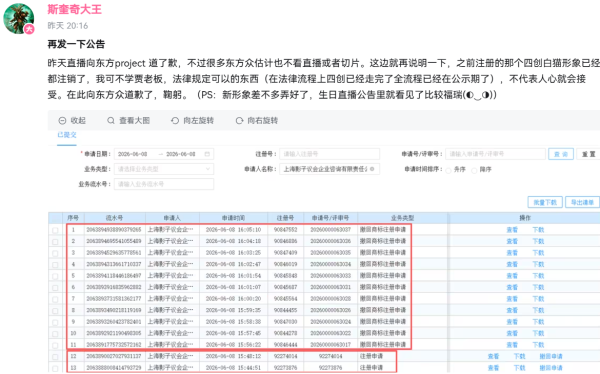This screenshot has width=600, height=374.
Task: Rotate image right with 向右旋转
Action: (257, 121)
